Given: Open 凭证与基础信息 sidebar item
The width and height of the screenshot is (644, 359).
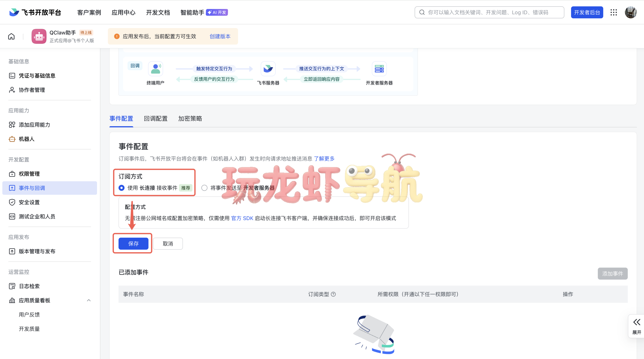Looking at the screenshot, I should [x=49, y=76].
